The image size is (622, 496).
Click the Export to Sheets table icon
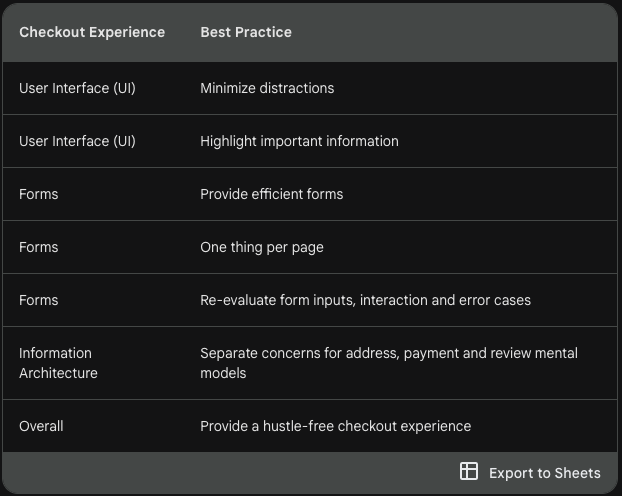tap(468, 471)
